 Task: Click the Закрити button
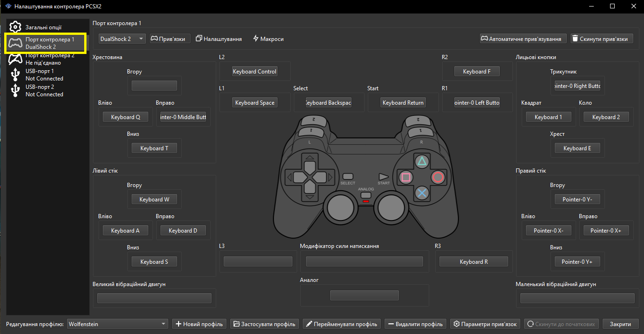(x=620, y=324)
